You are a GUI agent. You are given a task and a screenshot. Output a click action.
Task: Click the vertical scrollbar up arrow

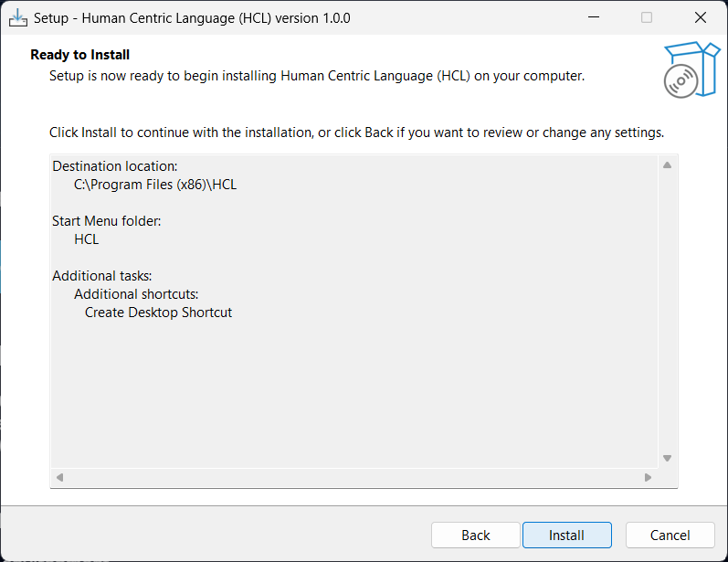click(667, 165)
